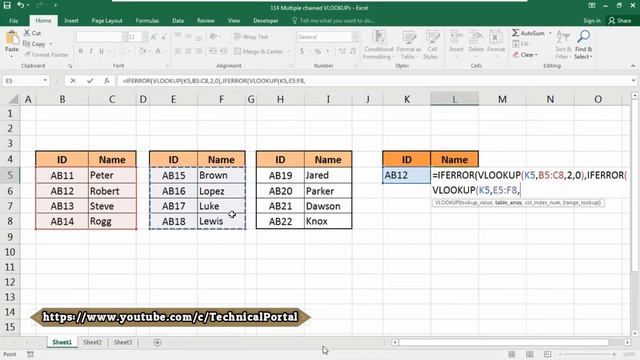Image resolution: width=640 pixels, height=360 pixels.
Task: Expand the formula bar chevron
Action: tap(633, 81)
